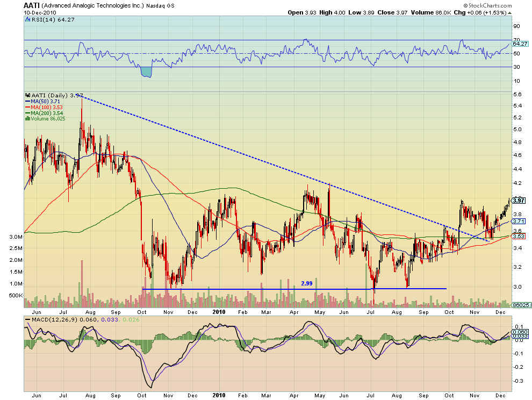The height and width of the screenshot is (400, 532).
Task: Click the Volume 86,025 legend entry
Action: pyautogui.click(x=48, y=119)
